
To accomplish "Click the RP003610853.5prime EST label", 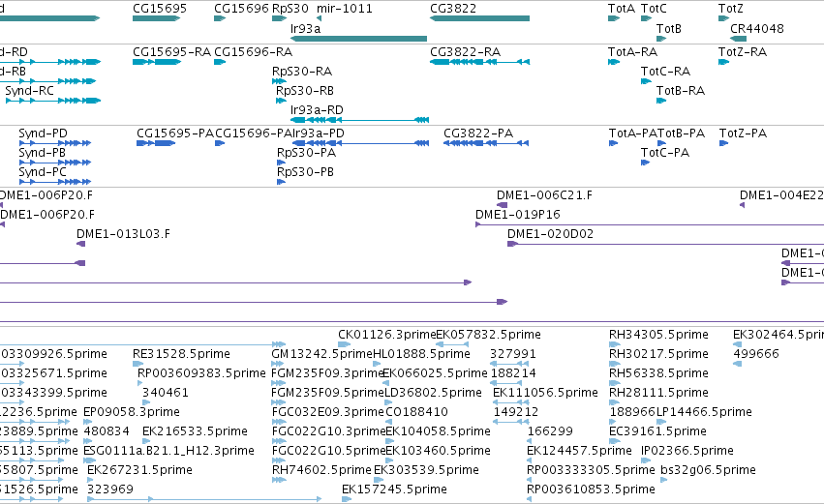I will click(591, 489).
